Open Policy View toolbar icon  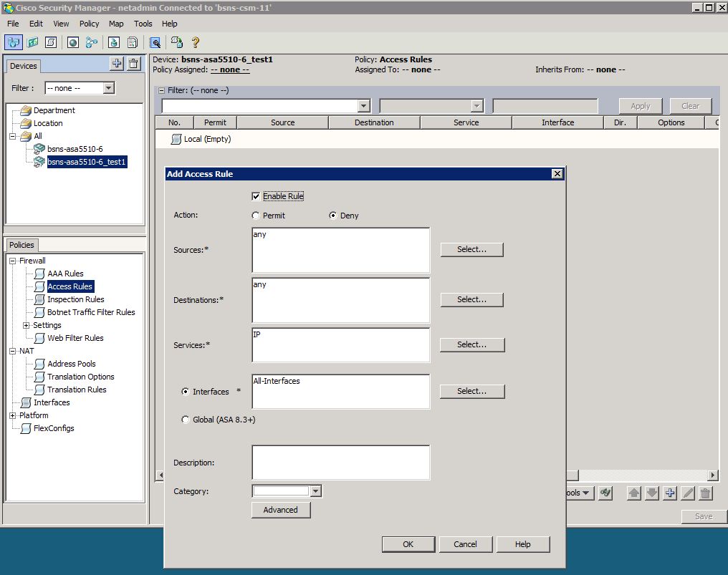point(51,42)
